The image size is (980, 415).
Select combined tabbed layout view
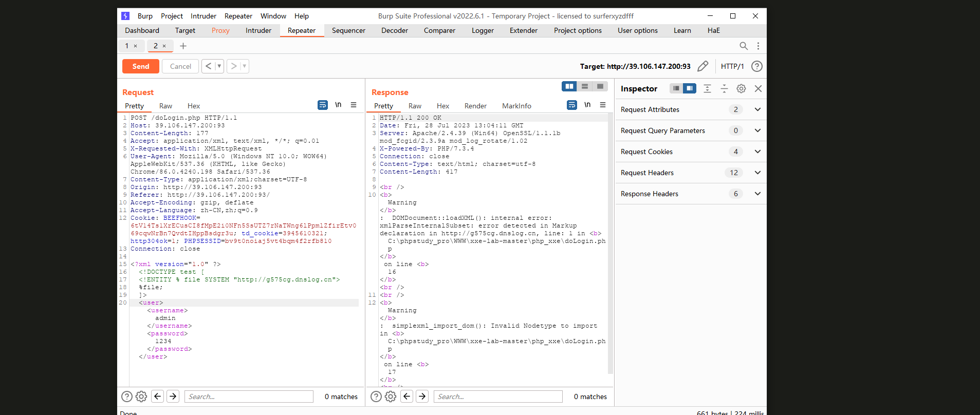tap(600, 86)
